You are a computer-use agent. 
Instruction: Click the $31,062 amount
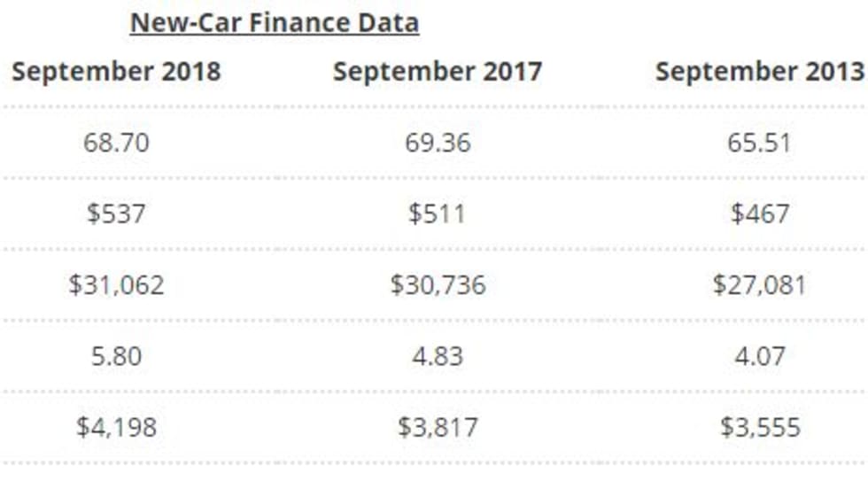pyautogui.click(x=116, y=284)
